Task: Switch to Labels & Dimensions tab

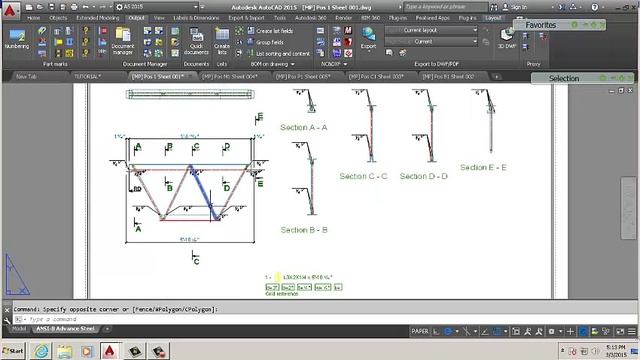Action: point(196,18)
